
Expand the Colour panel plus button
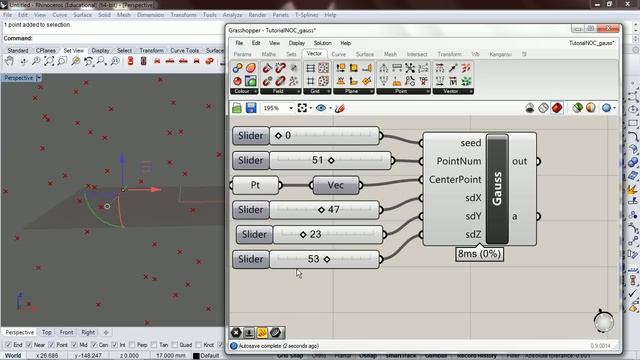(256, 91)
